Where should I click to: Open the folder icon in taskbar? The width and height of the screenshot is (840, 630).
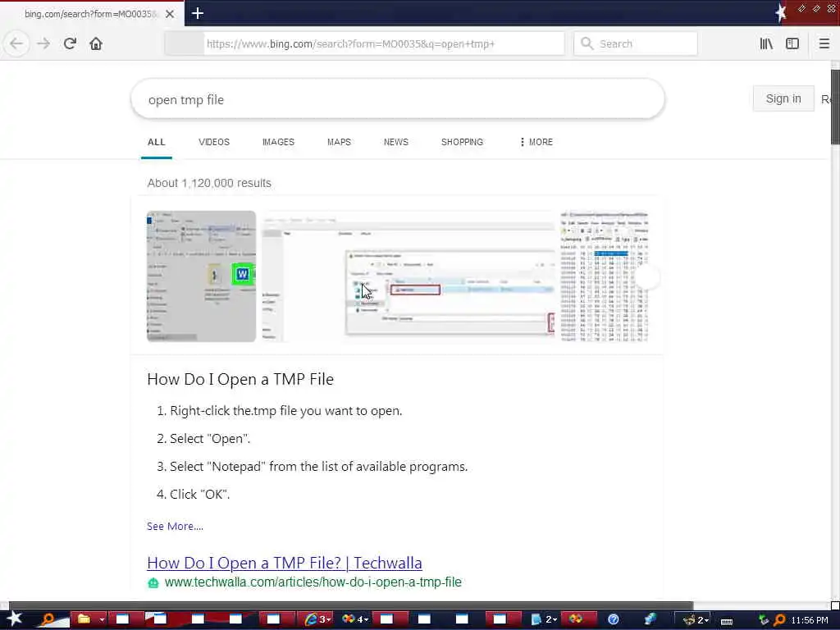[x=84, y=619]
